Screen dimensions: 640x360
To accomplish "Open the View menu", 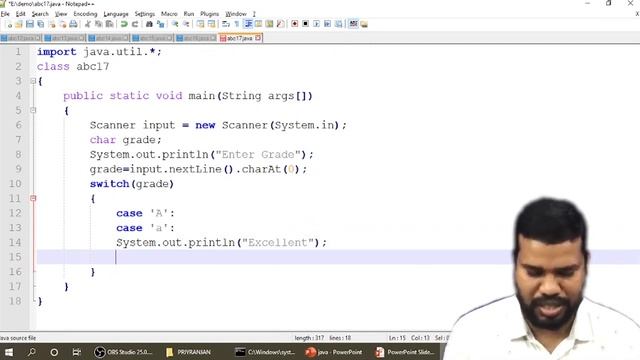I will click(61, 14).
